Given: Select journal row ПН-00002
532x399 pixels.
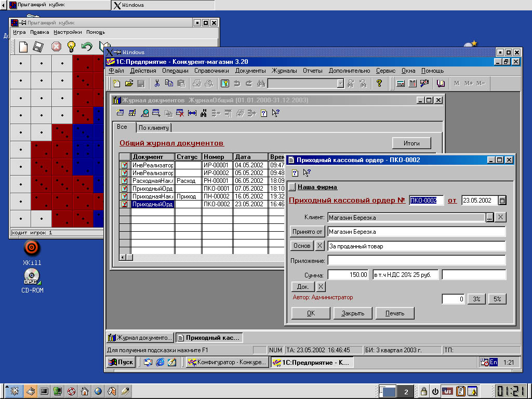Looking at the screenshot, I should click(x=202, y=196).
